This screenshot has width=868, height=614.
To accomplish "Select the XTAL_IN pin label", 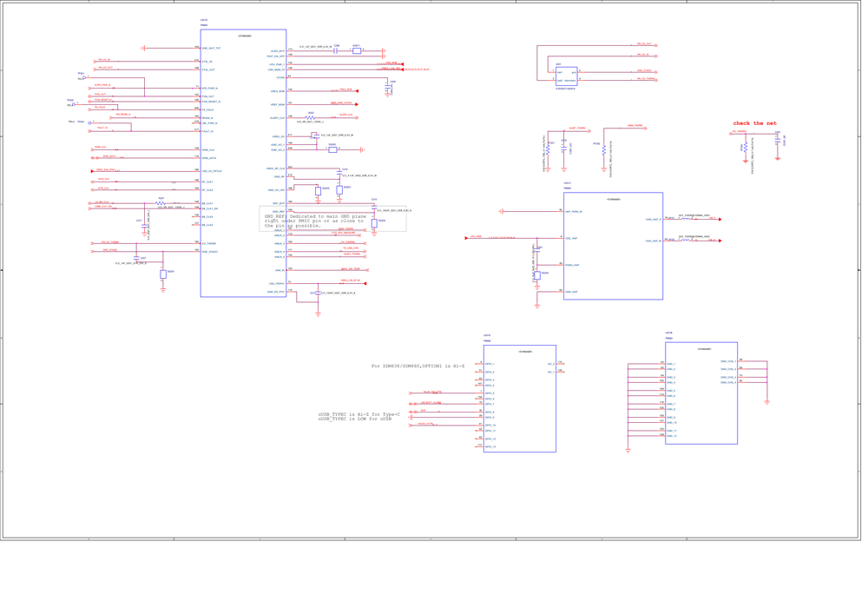I will [x=207, y=62].
